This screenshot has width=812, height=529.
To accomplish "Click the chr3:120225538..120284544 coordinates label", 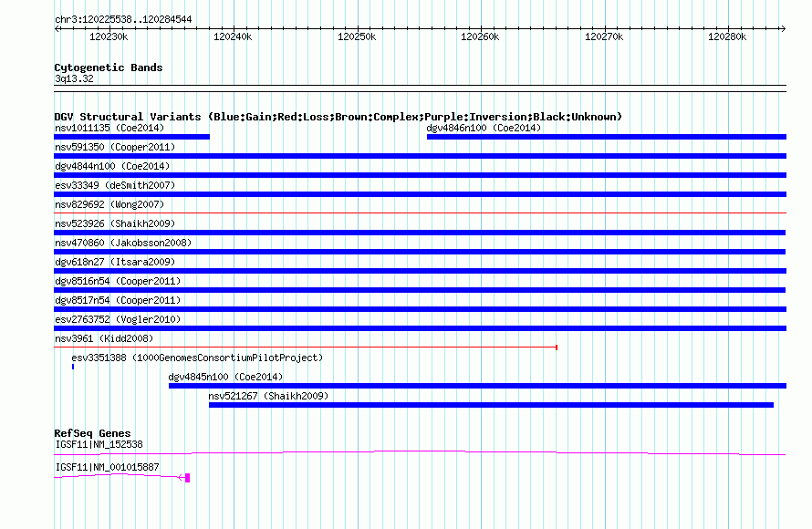I will click(123, 20).
